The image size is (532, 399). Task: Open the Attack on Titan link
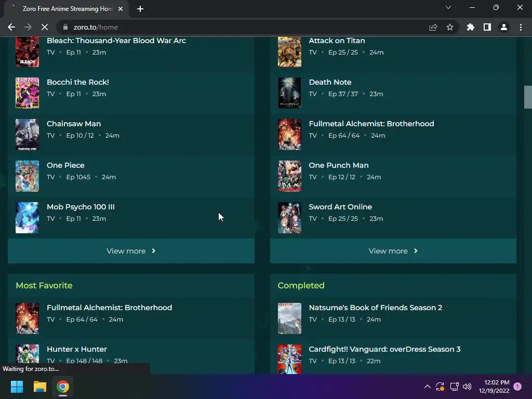coord(337,41)
